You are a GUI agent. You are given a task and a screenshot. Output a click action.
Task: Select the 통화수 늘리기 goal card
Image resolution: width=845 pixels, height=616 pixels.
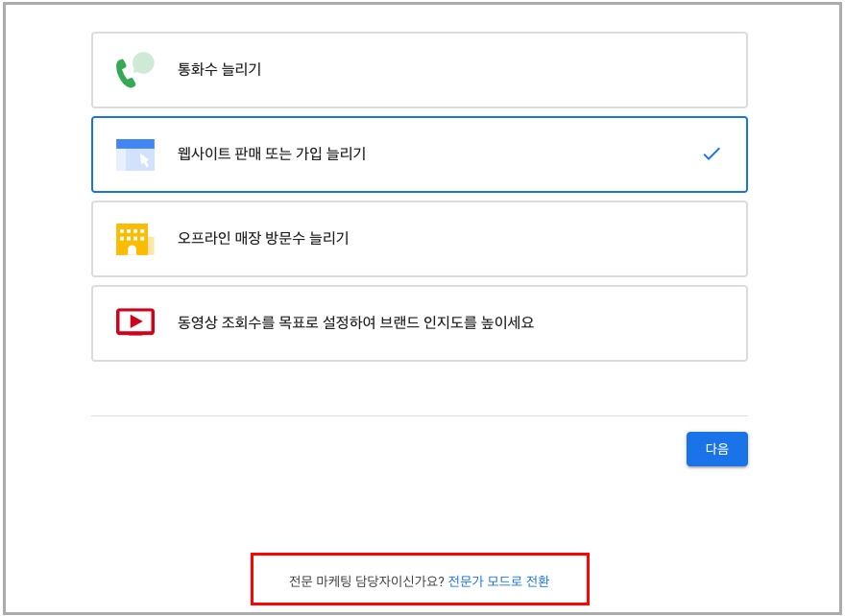[x=420, y=70]
